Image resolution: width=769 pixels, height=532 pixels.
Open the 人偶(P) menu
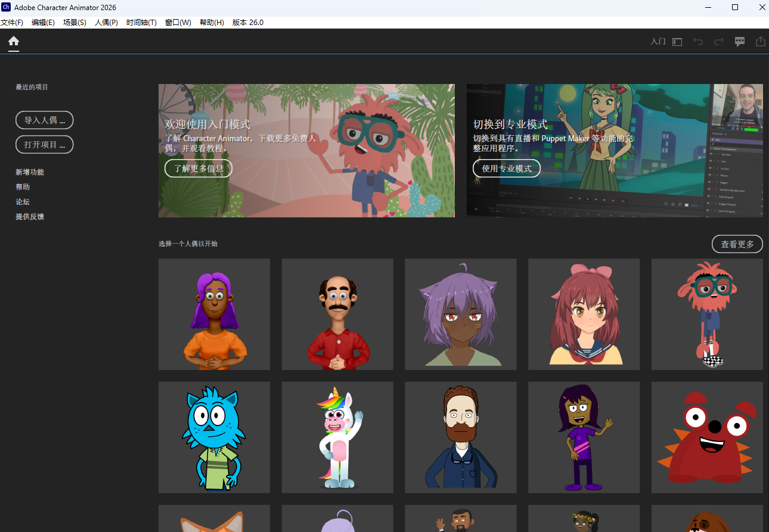(x=106, y=23)
